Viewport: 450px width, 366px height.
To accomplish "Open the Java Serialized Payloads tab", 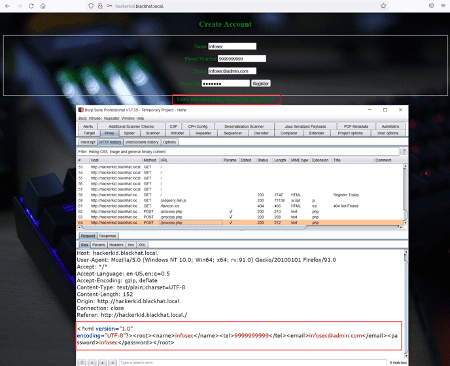I will coord(305,126).
